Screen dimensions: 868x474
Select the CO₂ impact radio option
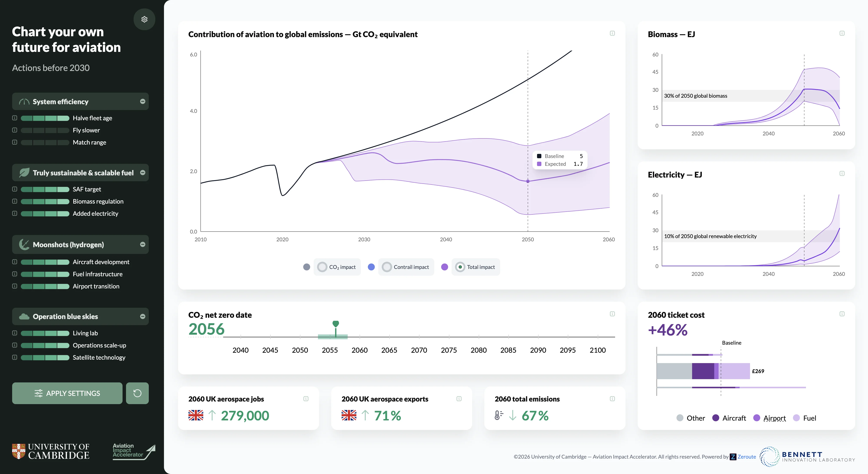[322, 267]
